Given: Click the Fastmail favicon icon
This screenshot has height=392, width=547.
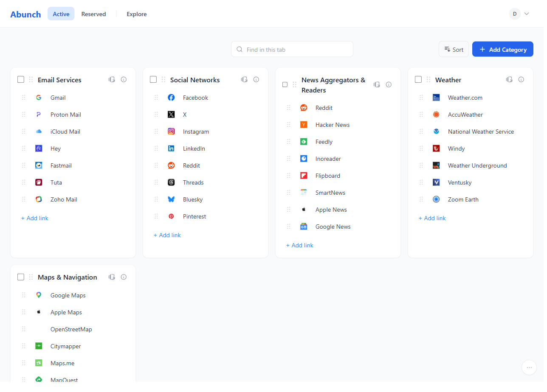Looking at the screenshot, I should coord(39,165).
